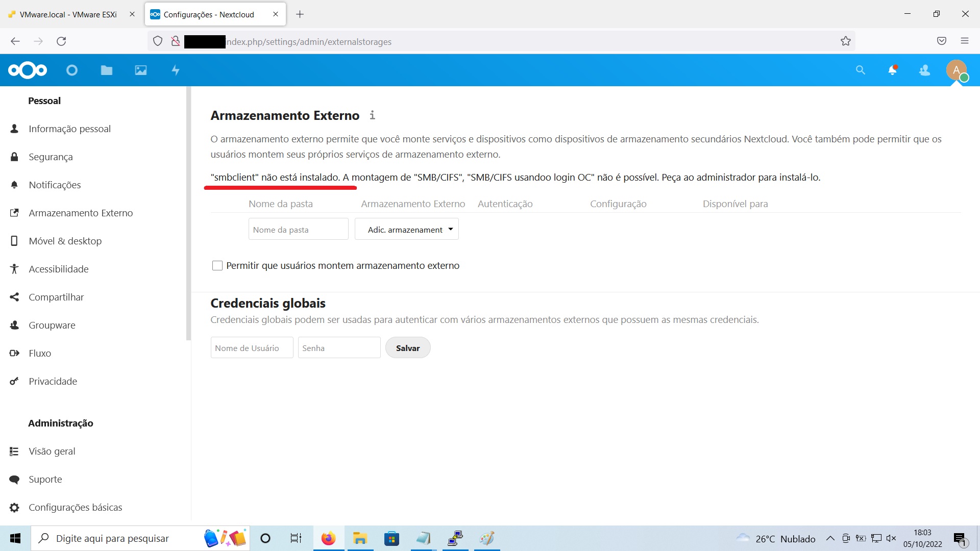
Task: Click the Nextcloud logo
Action: pyautogui.click(x=28, y=70)
